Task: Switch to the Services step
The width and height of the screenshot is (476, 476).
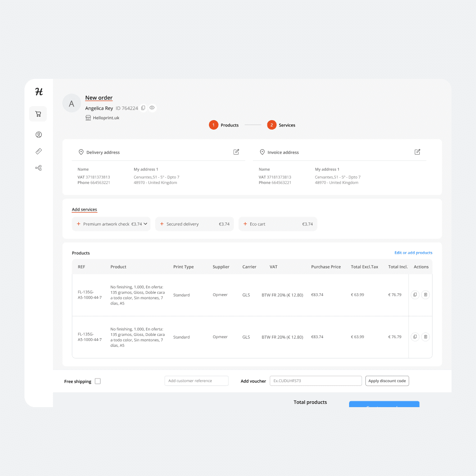Action: click(x=282, y=125)
